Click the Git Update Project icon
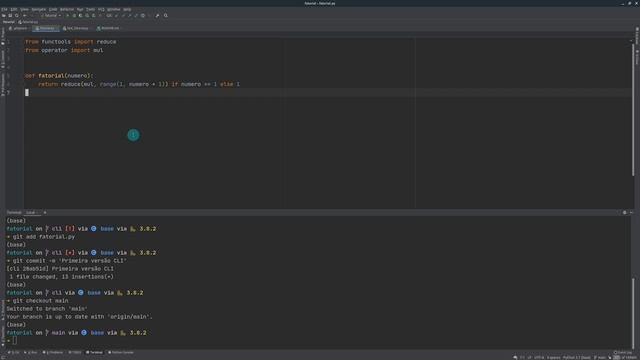The height and width of the screenshot is (360, 640). [x=117, y=16]
